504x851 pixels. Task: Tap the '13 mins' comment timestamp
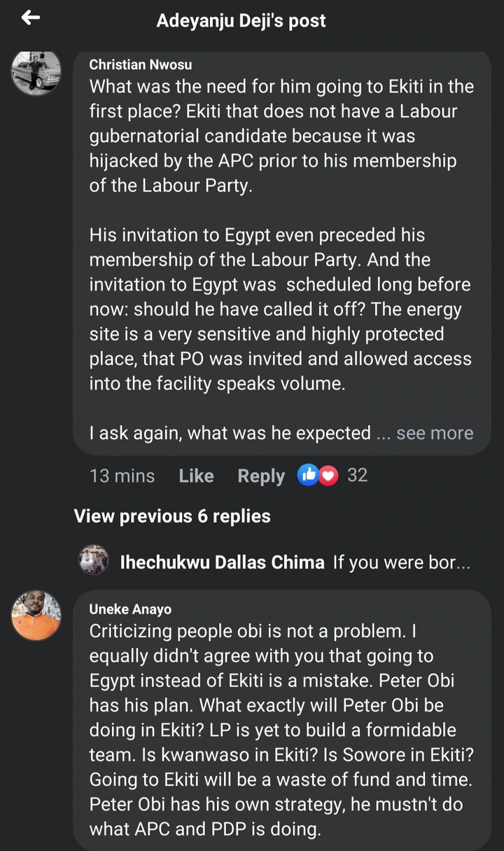click(122, 476)
